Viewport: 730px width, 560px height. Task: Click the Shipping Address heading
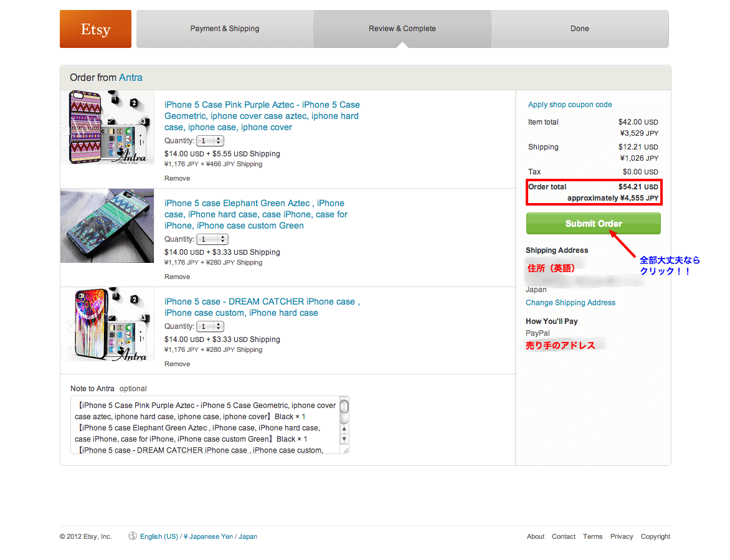click(557, 250)
